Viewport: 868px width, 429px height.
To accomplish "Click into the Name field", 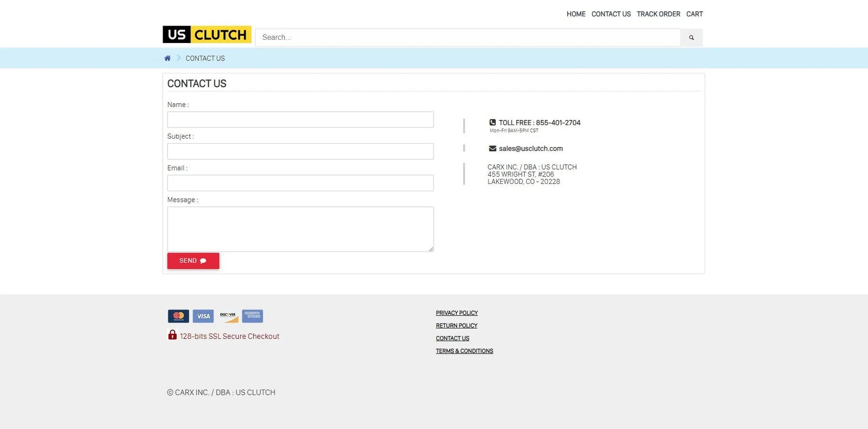I will 300,119.
